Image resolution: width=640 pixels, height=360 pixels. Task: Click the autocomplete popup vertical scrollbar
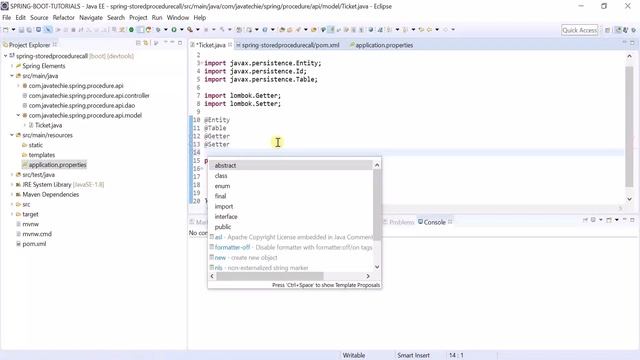point(377,204)
